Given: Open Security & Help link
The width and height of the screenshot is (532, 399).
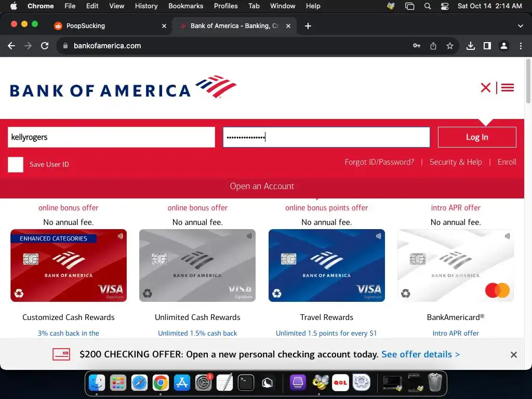Looking at the screenshot, I should point(456,162).
